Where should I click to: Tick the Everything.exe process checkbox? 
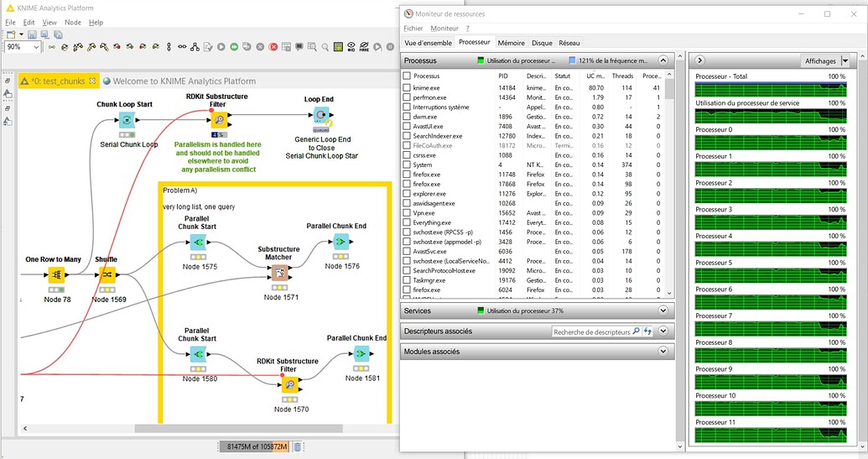[407, 222]
